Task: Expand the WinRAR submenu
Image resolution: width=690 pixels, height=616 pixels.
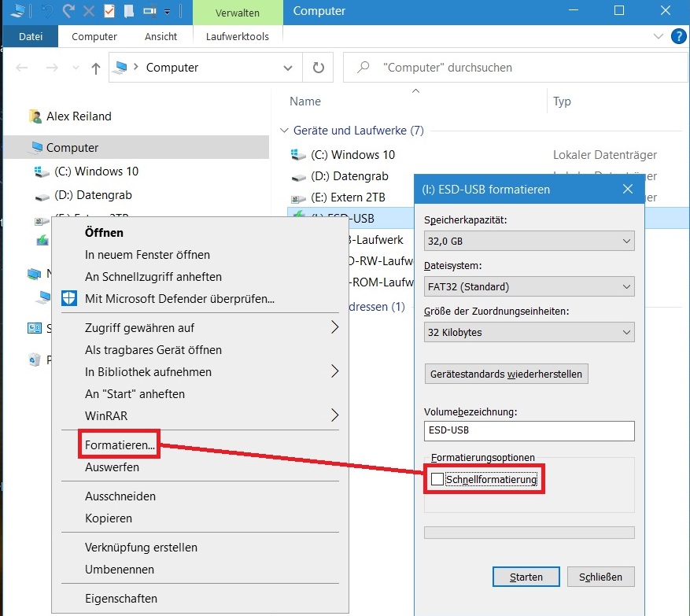Action: (201, 415)
